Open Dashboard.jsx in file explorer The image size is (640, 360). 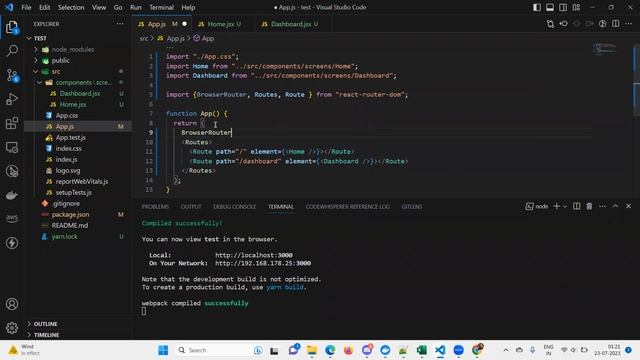point(80,93)
